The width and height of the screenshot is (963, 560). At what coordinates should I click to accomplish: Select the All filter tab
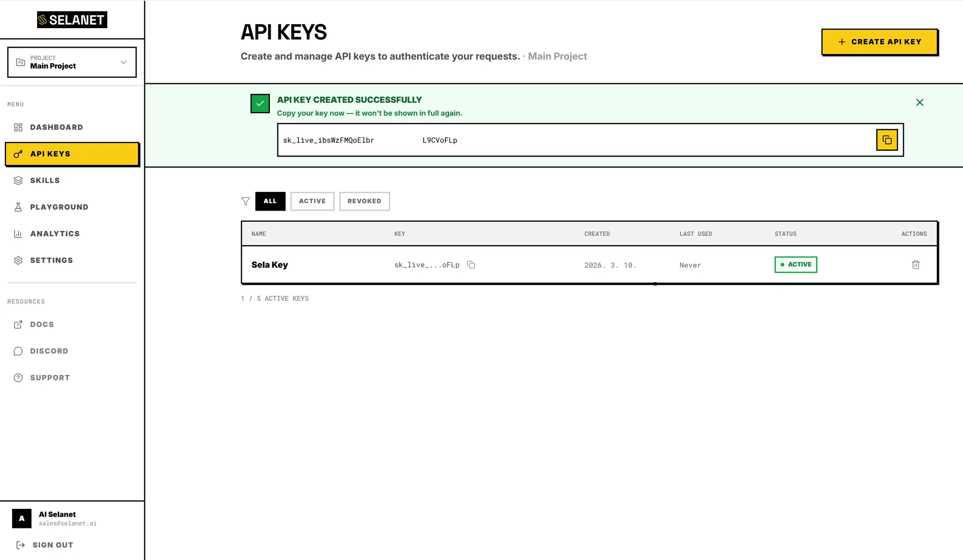[270, 201]
